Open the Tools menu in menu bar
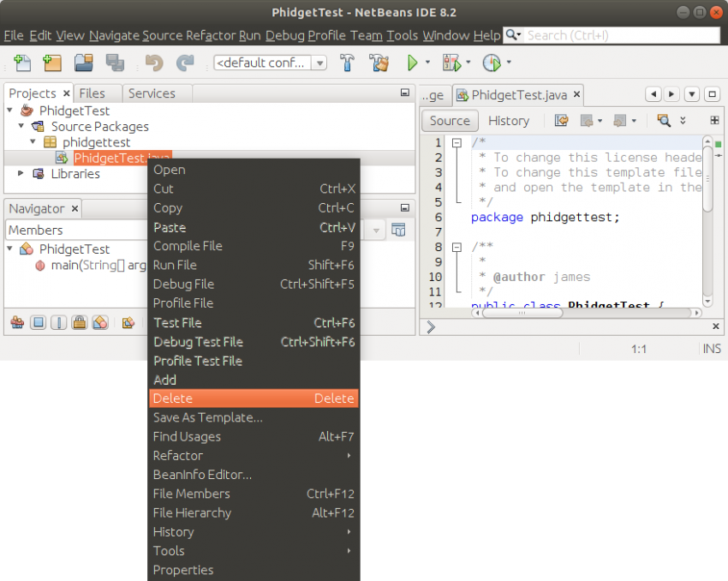This screenshot has width=728, height=581. pyautogui.click(x=402, y=35)
